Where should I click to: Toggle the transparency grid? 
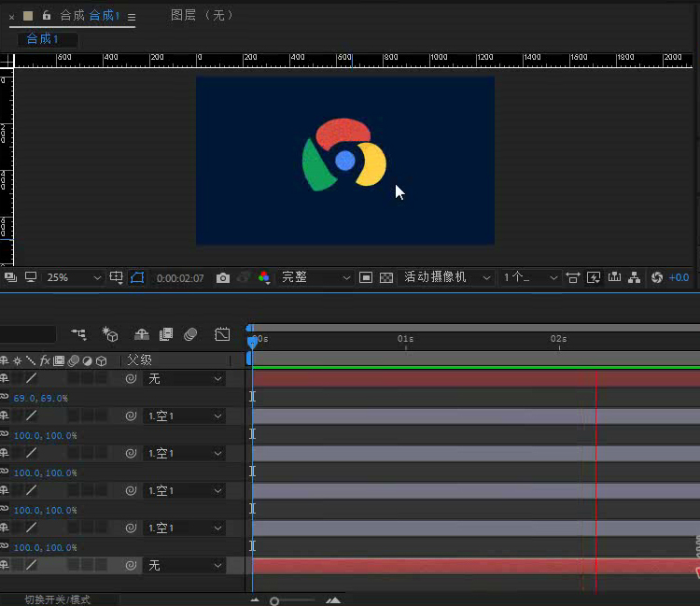click(x=386, y=277)
